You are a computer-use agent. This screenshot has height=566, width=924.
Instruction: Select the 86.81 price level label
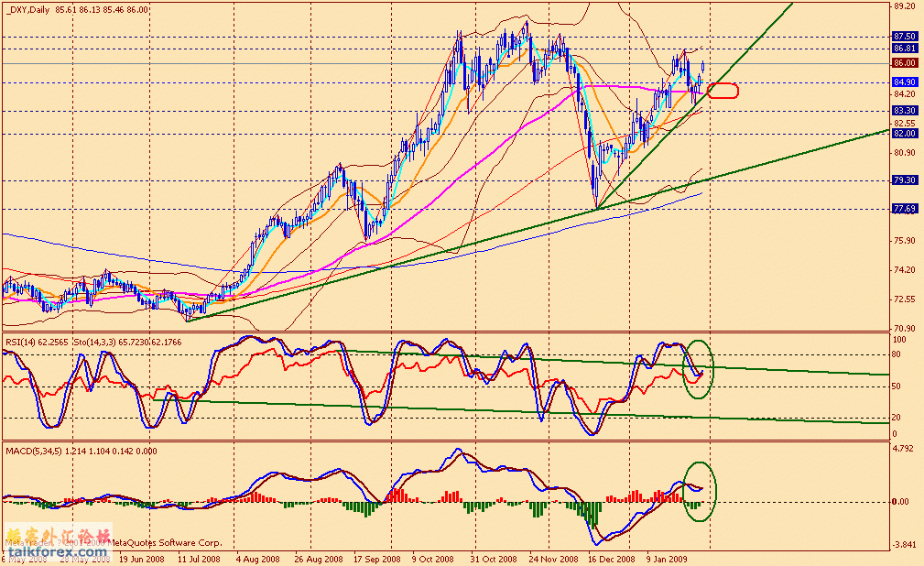coord(905,49)
